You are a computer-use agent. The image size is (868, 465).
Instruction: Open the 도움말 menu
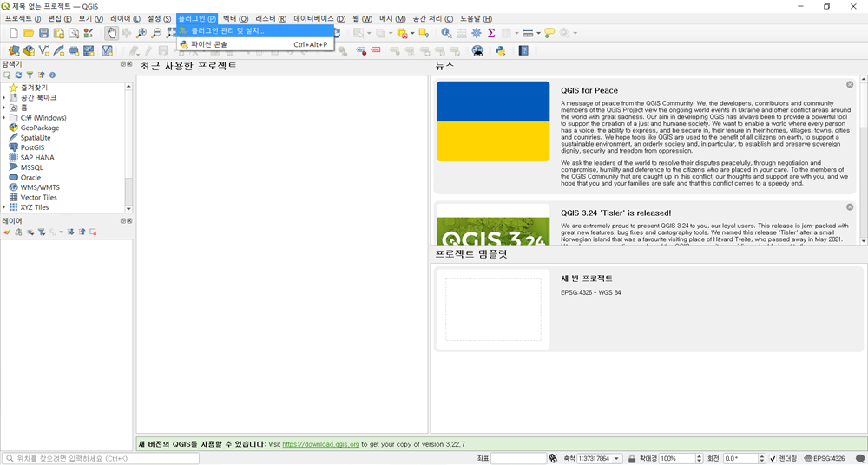pos(476,19)
